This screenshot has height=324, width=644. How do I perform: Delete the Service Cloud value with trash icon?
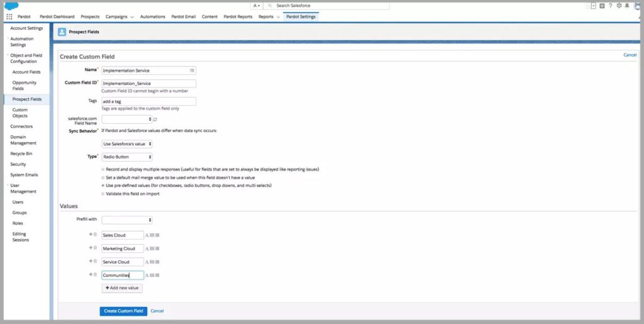96,261
